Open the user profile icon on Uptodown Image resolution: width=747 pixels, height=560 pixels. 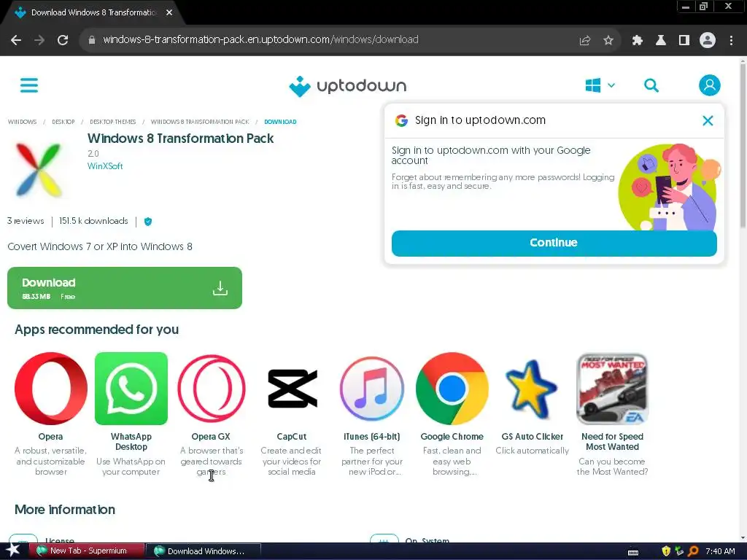(709, 85)
